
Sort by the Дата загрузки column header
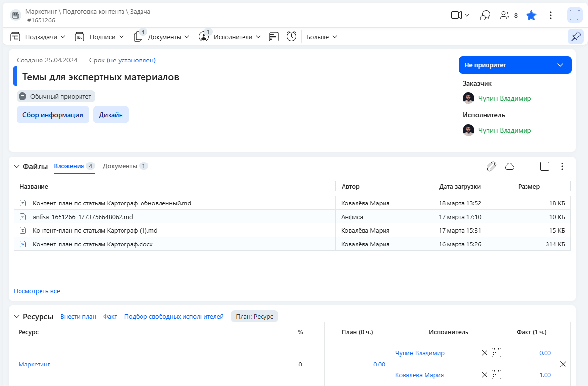pos(460,187)
